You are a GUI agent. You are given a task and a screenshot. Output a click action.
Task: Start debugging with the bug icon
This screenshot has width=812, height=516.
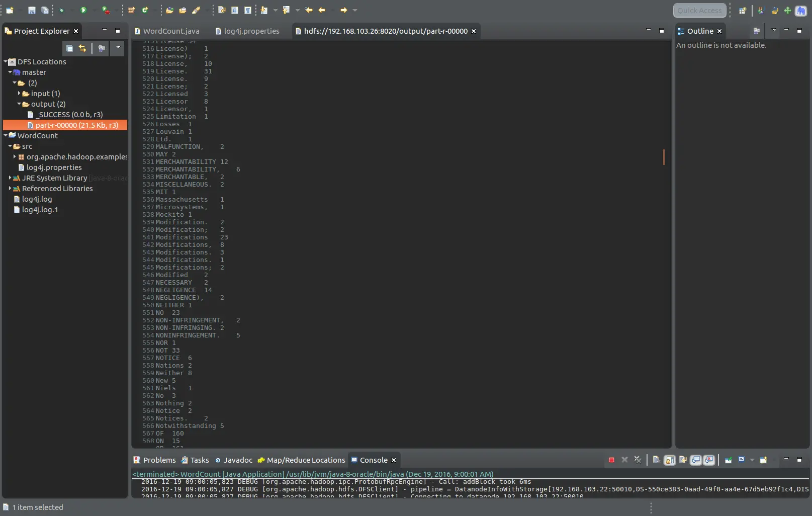62,10
